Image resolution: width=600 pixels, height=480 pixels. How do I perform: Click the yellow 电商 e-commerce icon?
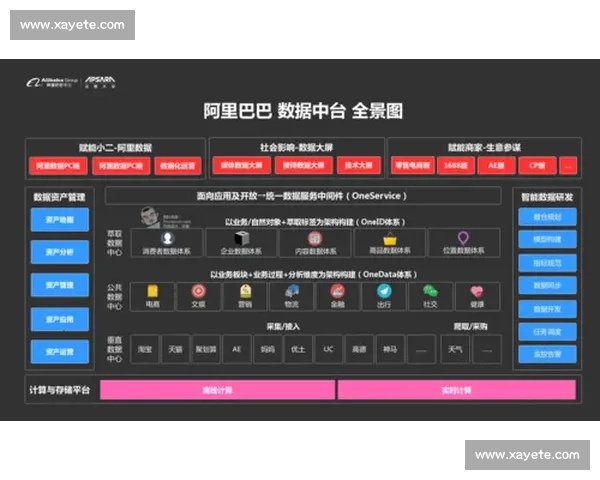click(x=152, y=291)
